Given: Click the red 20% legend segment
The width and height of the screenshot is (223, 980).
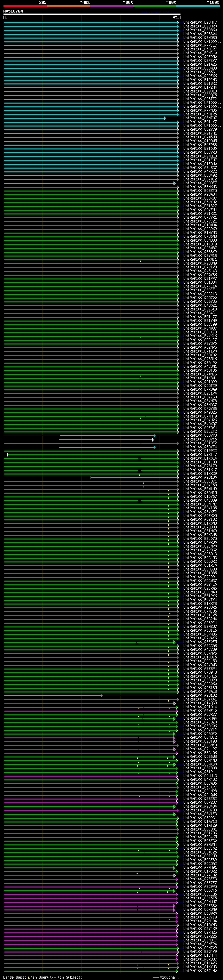Looking at the screenshot, I should [25, 6].
